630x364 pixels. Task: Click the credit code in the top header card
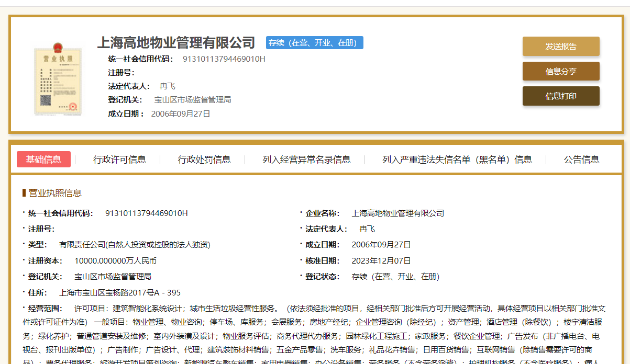coord(224,59)
